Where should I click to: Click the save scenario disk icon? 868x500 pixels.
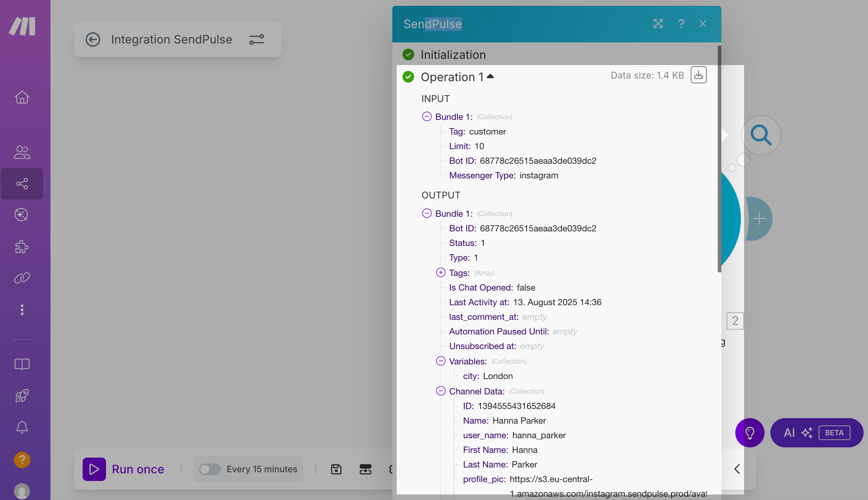336,469
